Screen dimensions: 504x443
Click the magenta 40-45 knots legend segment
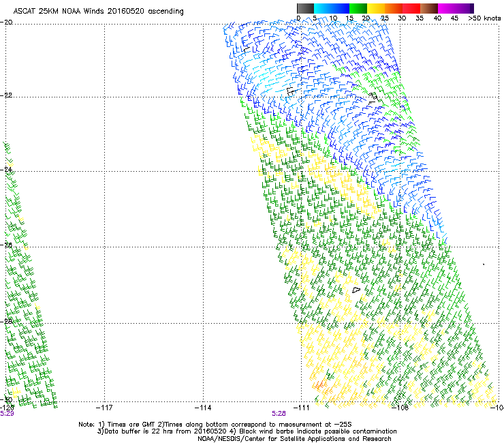[x=448, y=8]
